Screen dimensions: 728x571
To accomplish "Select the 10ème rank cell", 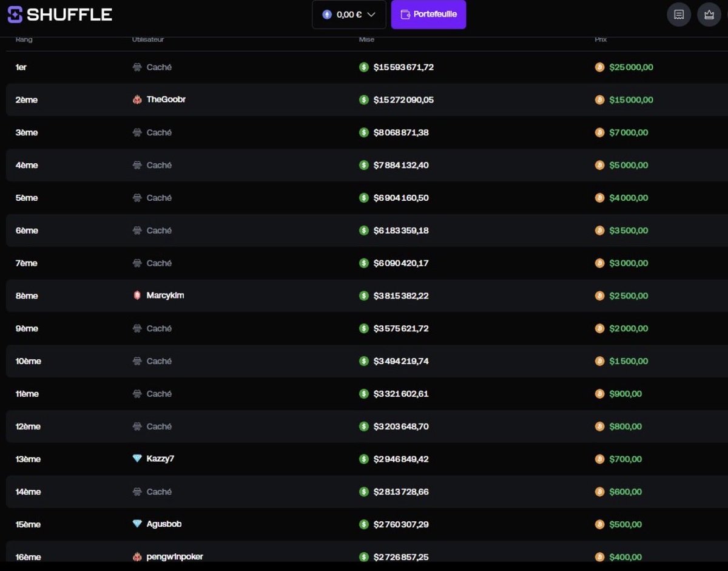I will (29, 361).
